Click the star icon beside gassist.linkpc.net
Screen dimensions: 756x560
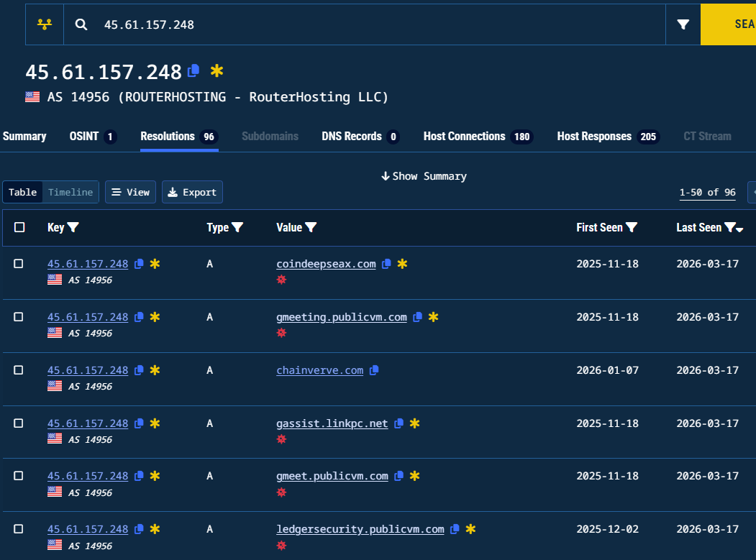(414, 423)
